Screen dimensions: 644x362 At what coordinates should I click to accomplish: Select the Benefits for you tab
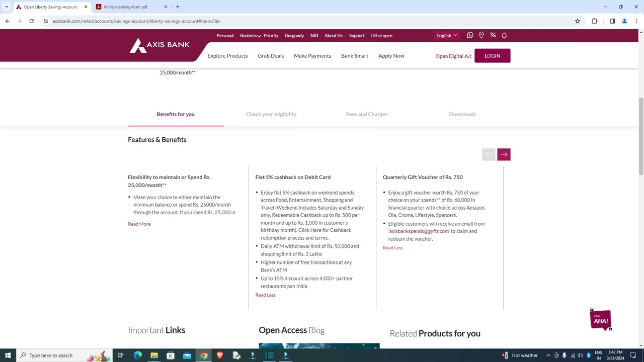[x=176, y=114]
